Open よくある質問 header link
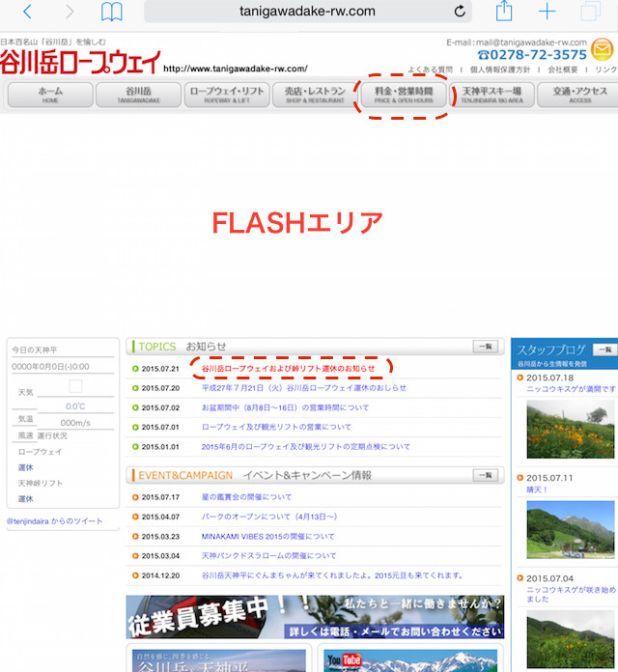The height and width of the screenshot is (672, 618). click(430, 70)
